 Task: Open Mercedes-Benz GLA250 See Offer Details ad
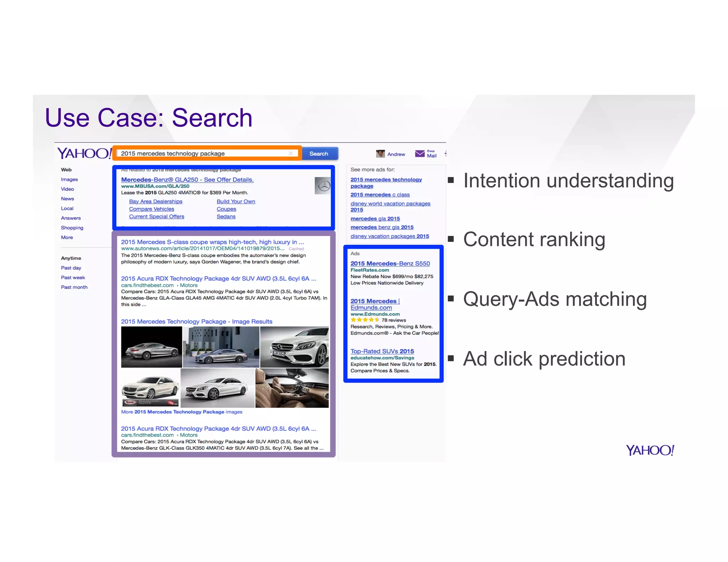tap(187, 180)
